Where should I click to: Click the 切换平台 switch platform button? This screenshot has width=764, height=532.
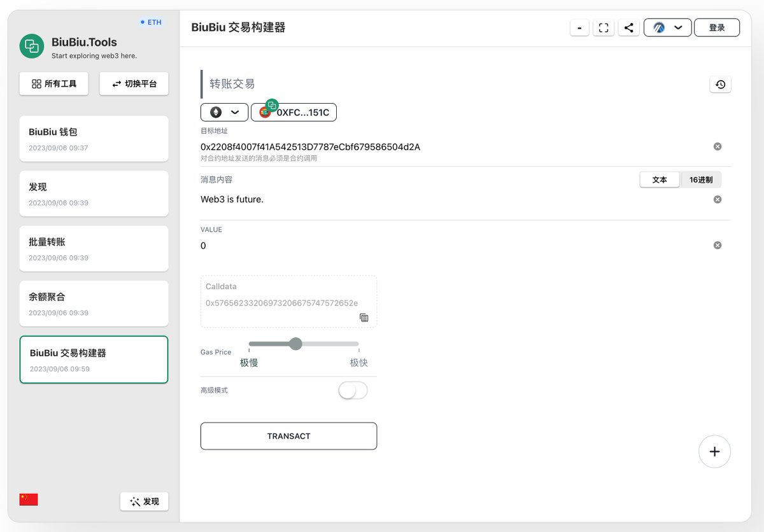pos(134,84)
